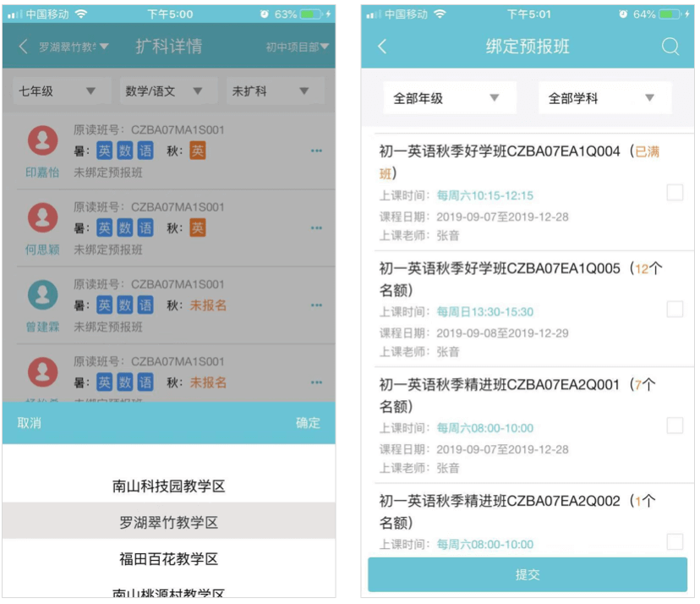Open more options for 曾建霖
This screenshot has height=604, width=700.
316,305
